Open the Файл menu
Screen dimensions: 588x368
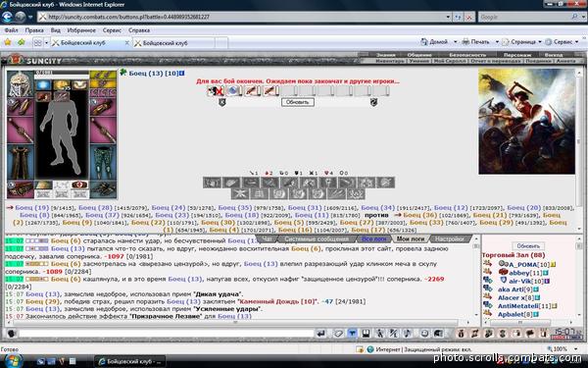pos(11,30)
